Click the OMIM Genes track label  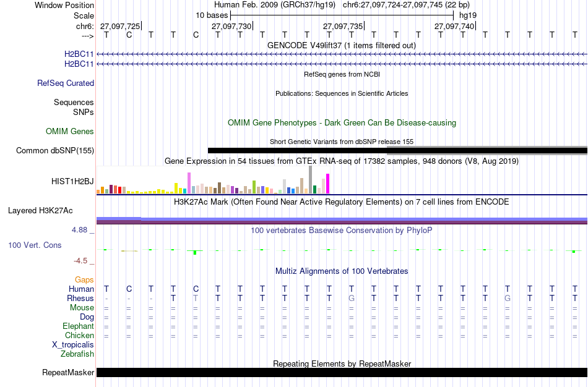(70, 132)
